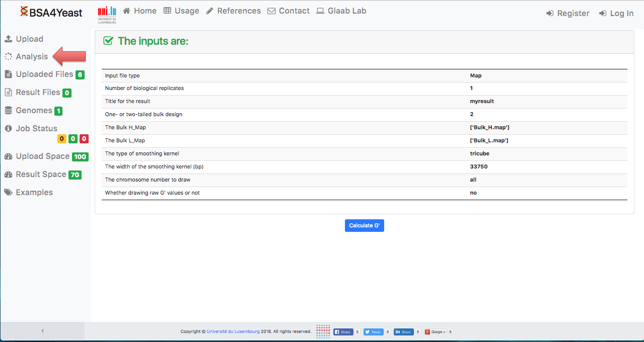View Job Status in the sidebar
Screen dimensions: 644x342
(x=36, y=129)
